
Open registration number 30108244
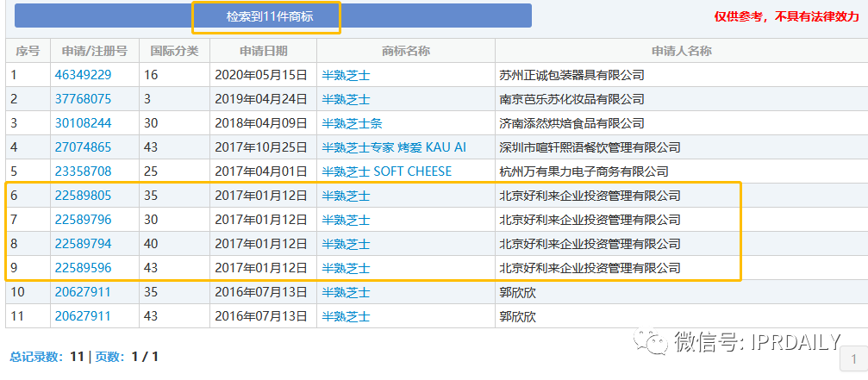83,123
